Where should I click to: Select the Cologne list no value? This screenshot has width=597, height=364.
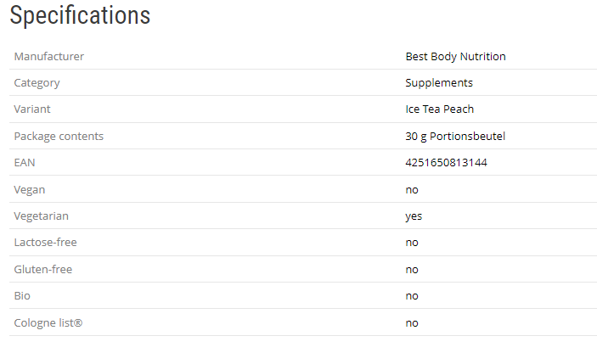[x=412, y=322]
